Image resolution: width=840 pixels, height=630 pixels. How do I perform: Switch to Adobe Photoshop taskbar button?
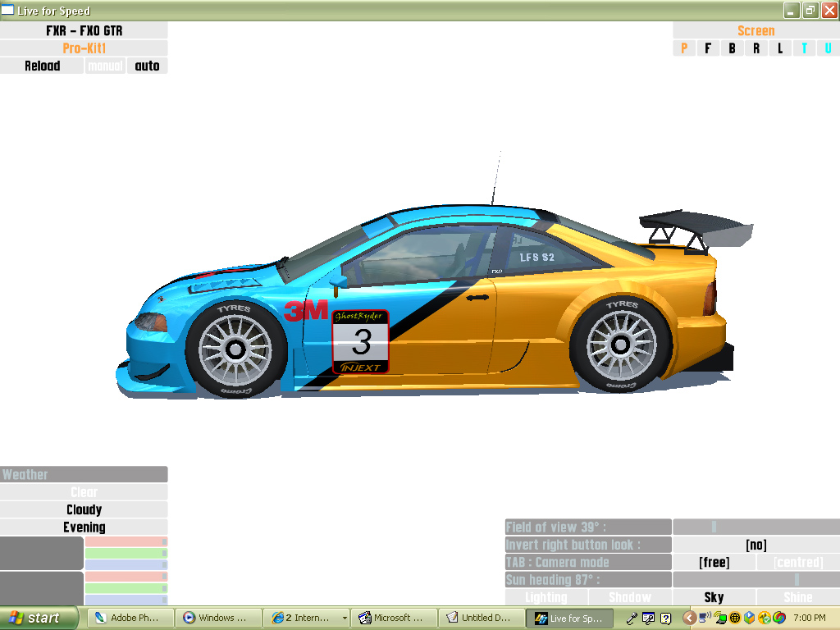(x=130, y=619)
